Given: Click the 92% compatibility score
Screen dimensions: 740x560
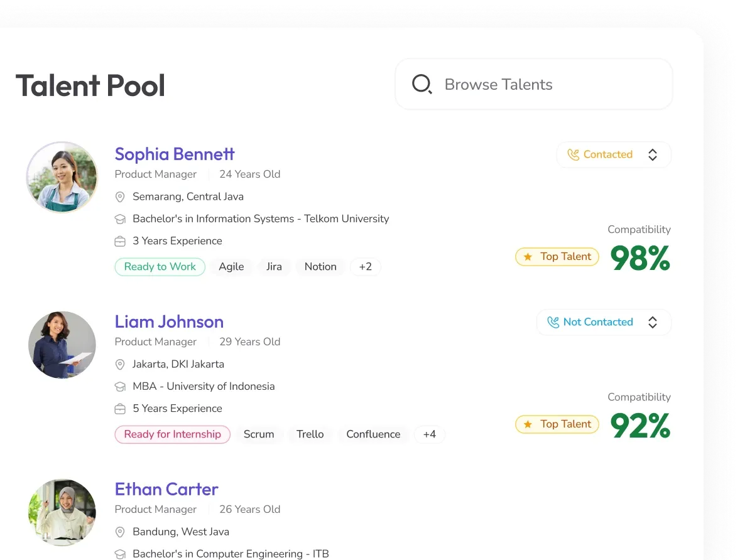Looking at the screenshot, I should (x=640, y=426).
